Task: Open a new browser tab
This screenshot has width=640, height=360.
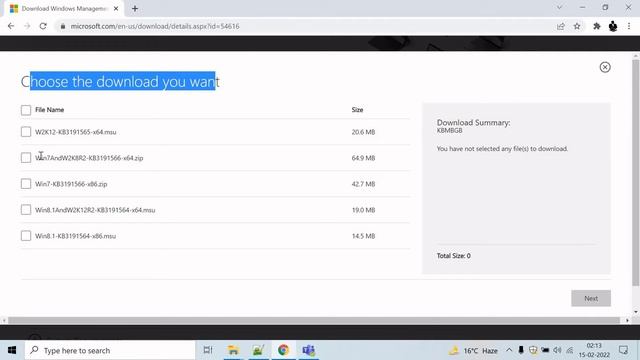Action: pos(135,9)
